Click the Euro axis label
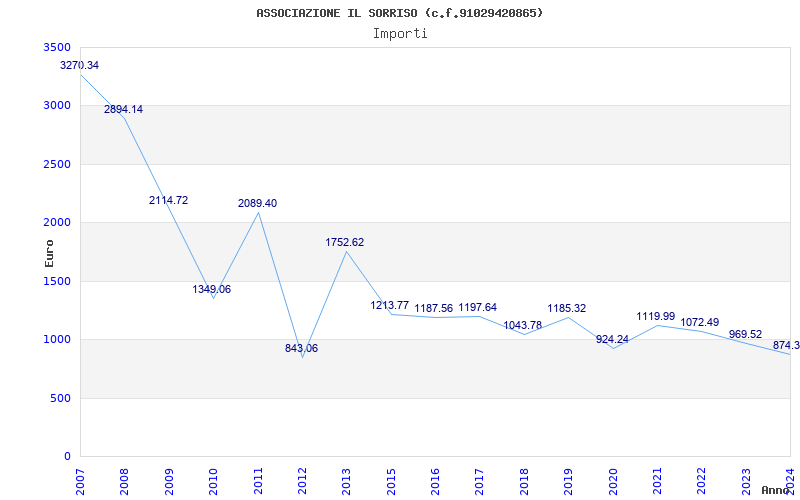Image resolution: width=800 pixels, height=500 pixels. [x=49, y=253]
